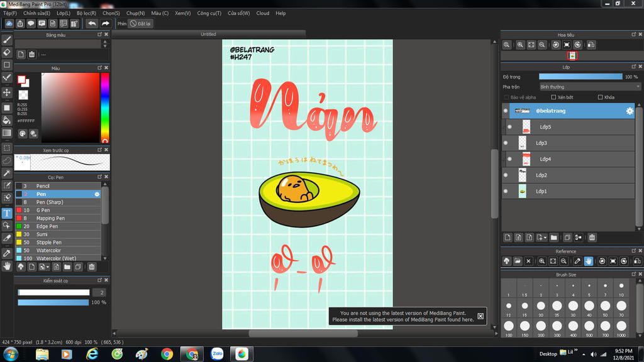Click the Untitled canvas tab
Screen dimensions: 644x362
point(208,34)
